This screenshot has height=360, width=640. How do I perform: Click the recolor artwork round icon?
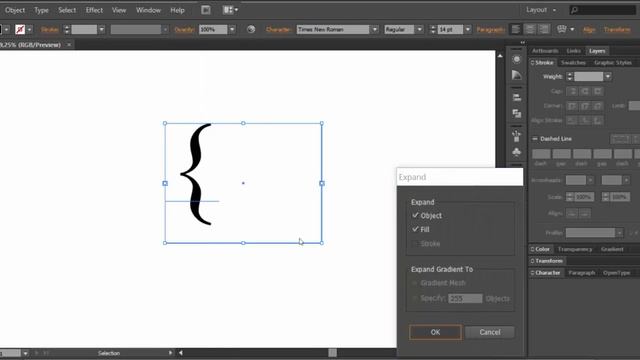coord(251,29)
